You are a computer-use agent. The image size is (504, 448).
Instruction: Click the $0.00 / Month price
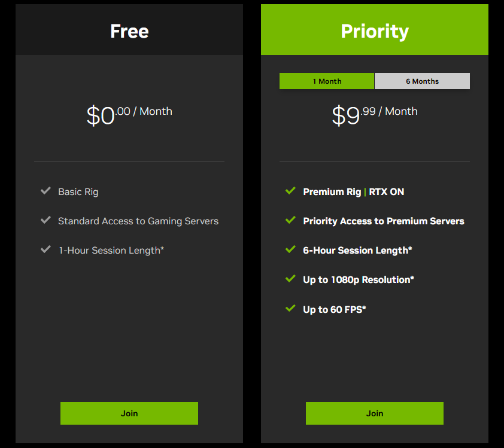coord(129,114)
